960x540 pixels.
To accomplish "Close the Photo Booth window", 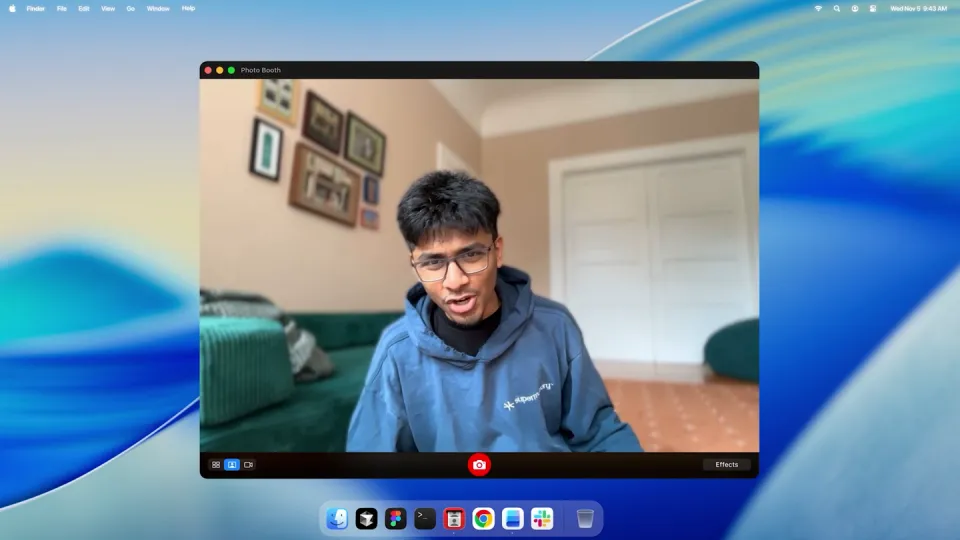I will (x=208, y=70).
